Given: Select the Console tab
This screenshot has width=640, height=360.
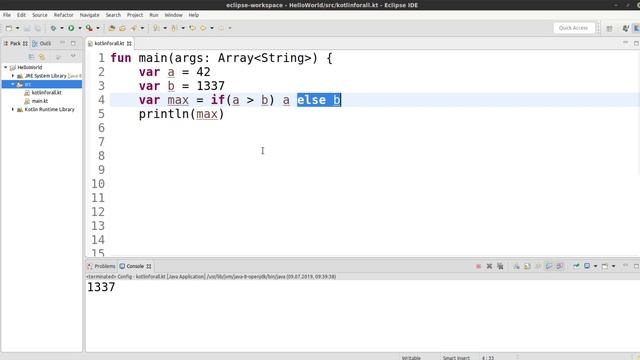Looking at the screenshot, I should pos(136,266).
